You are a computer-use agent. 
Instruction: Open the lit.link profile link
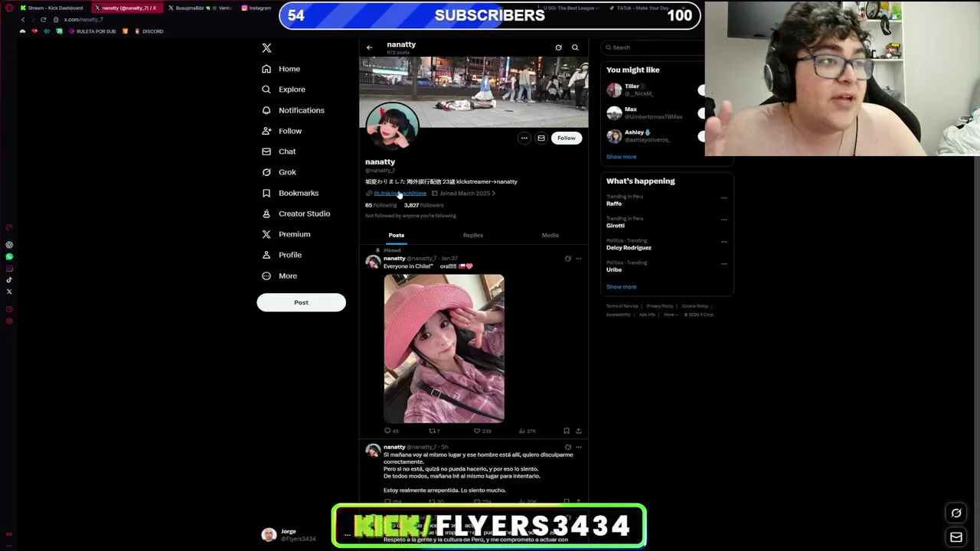pos(400,194)
